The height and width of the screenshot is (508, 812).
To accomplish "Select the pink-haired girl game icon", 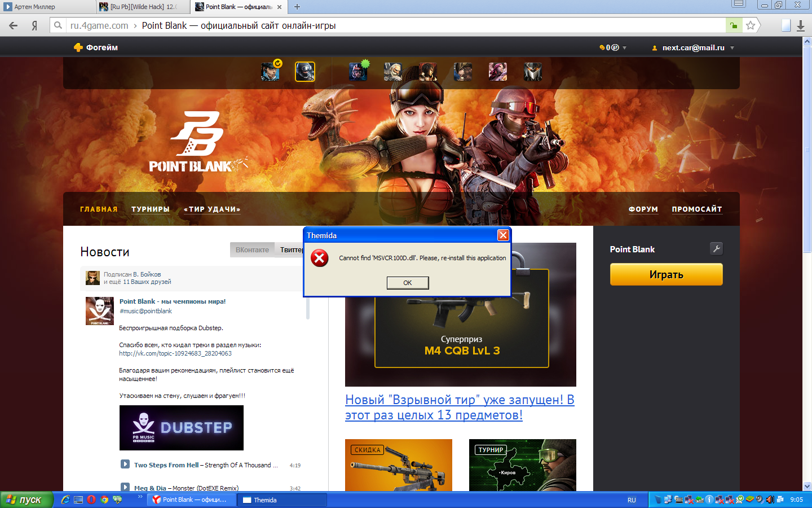I will pos(498,72).
